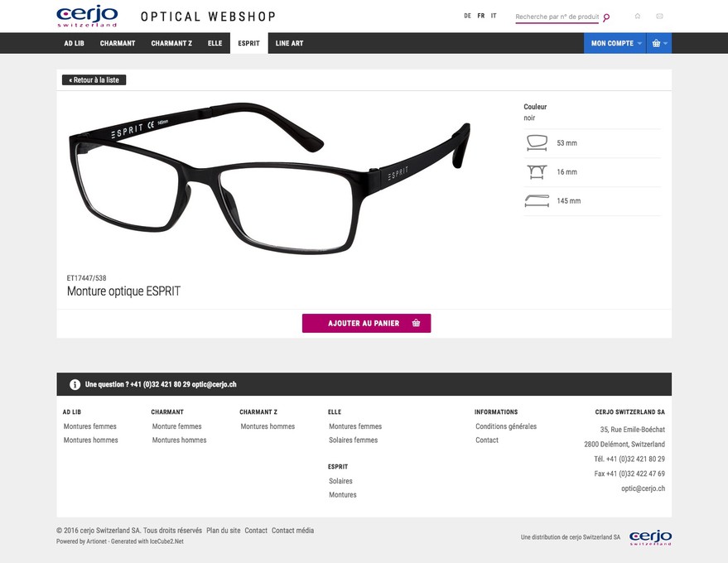This screenshot has width=728, height=563.
Task: Click the Artionet powered-by link
Action: click(x=96, y=541)
